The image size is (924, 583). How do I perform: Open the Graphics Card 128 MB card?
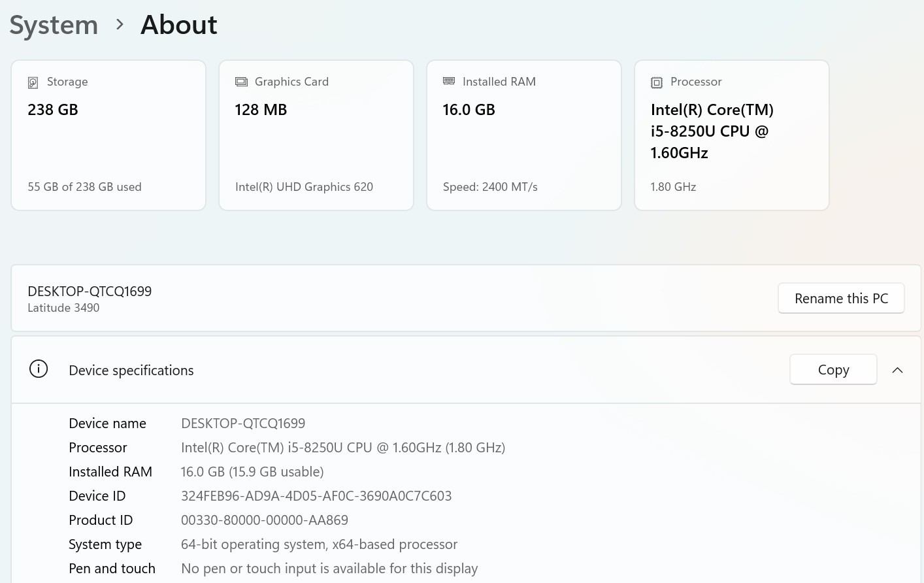[316, 135]
